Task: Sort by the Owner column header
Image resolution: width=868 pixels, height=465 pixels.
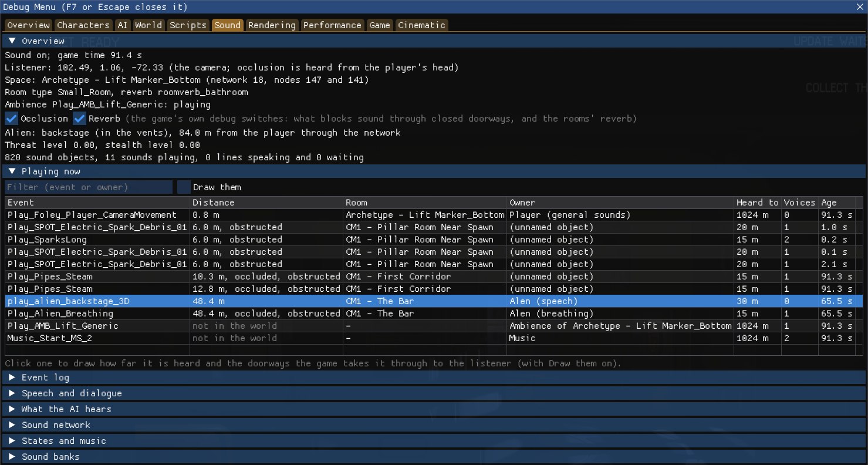Action: (x=621, y=203)
